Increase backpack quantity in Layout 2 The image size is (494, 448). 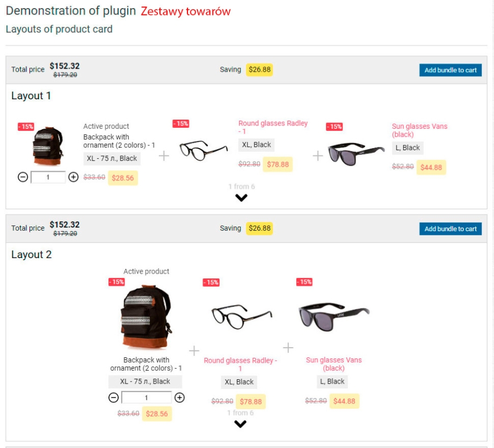(180, 398)
